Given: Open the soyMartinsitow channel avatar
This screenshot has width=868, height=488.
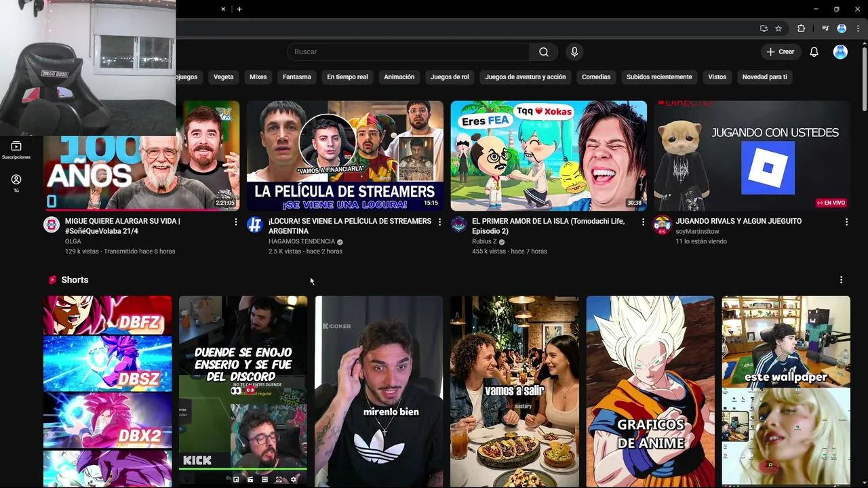Looking at the screenshot, I should point(663,225).
